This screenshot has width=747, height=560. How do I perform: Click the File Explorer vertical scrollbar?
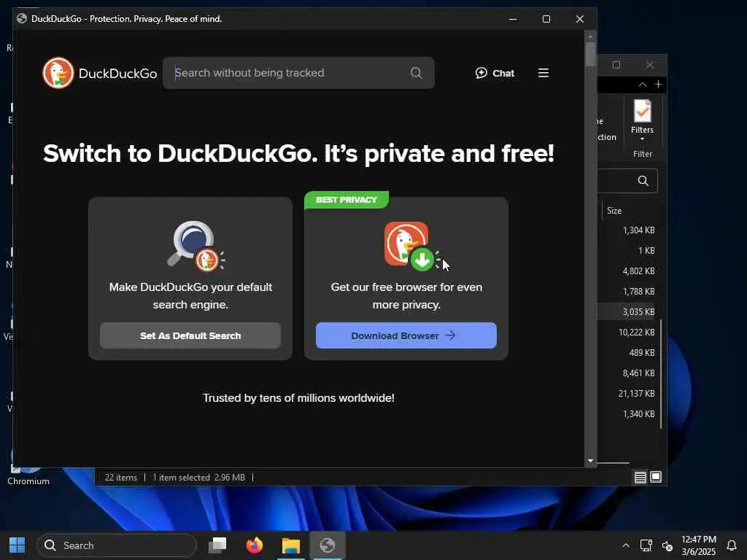pyautogui.click(x=661, y=374)
